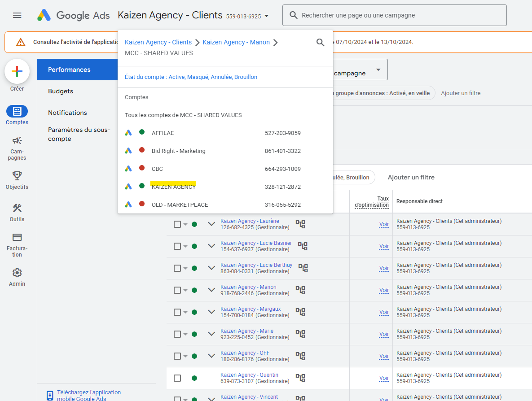Click Kaizen Agency - Clients breadcrumb link
Image resolution: width=532 pixels, height=401 pixels.
[x=158, y=42]
